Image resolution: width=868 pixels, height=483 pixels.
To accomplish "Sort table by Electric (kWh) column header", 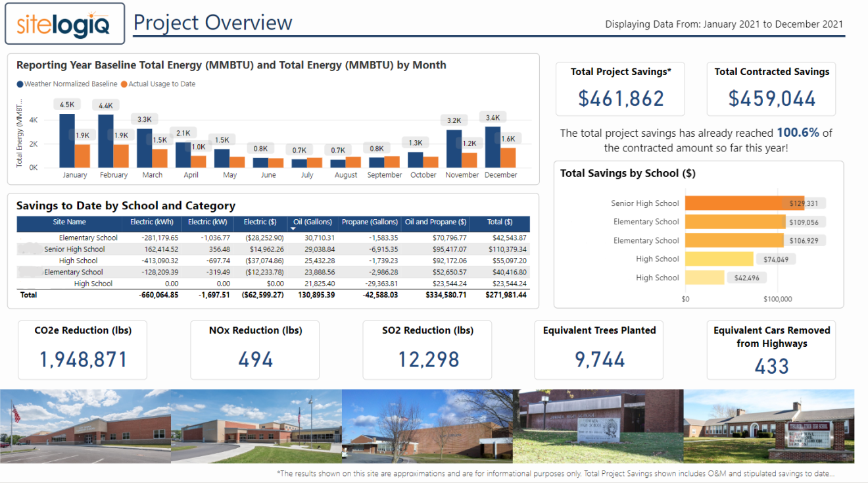I will point(152,222).
